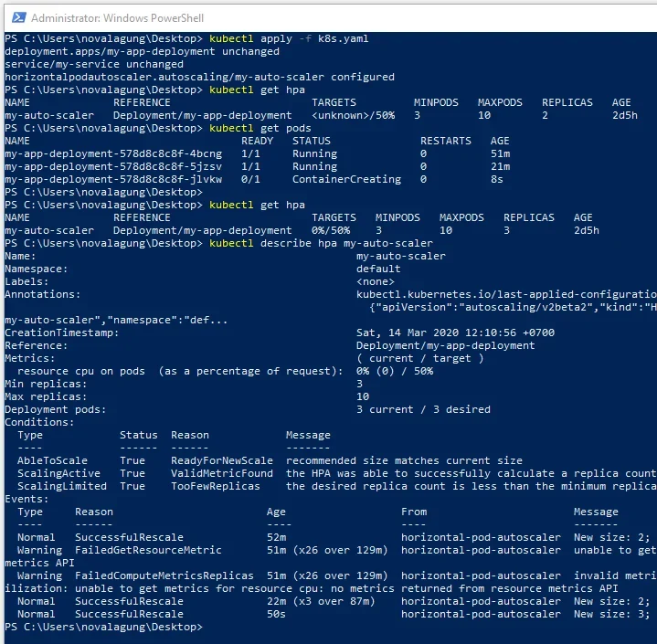Click the 'Namespace:' label

36,269
